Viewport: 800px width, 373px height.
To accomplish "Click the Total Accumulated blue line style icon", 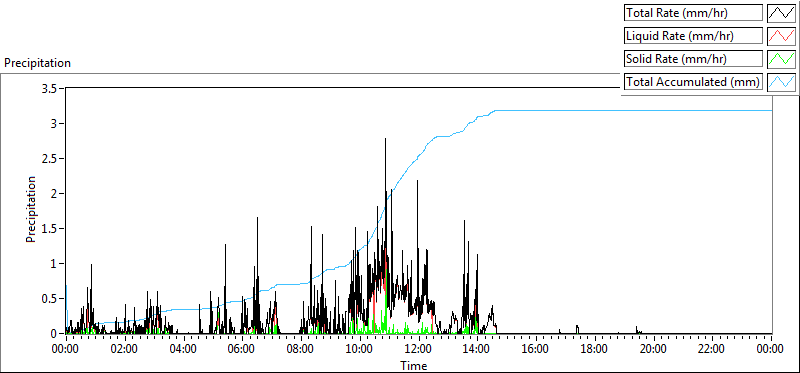I will tap(782, 81).
